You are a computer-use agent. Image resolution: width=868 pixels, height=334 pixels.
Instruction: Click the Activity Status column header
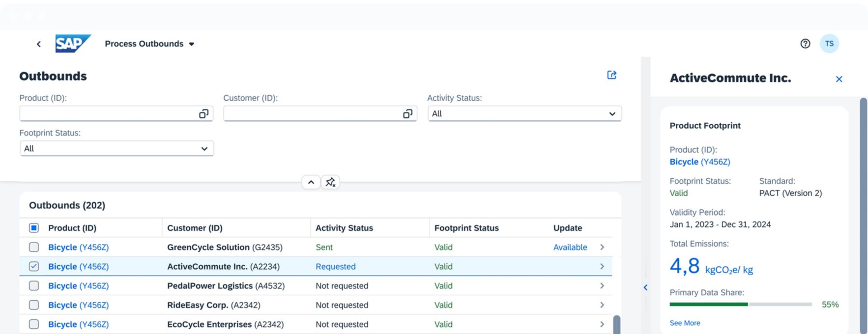344,228
